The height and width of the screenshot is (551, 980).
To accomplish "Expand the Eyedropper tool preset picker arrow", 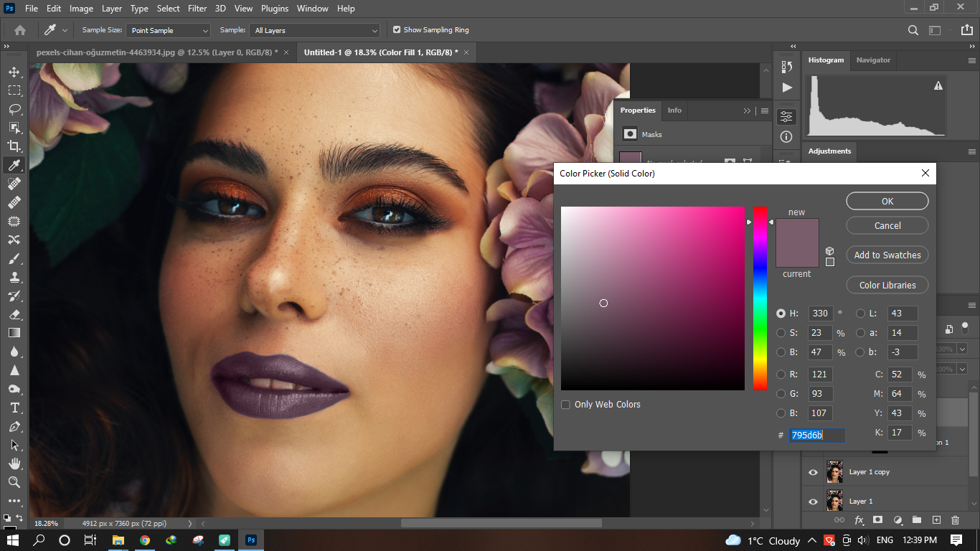I will coord(65,30).
